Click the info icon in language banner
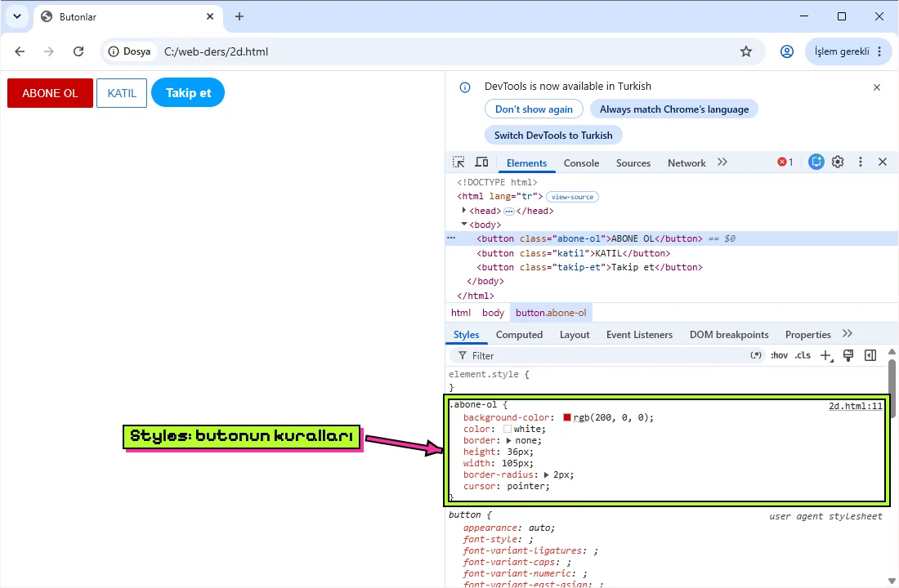The width and height of the screenshot is (899, 588). [465, 87]
